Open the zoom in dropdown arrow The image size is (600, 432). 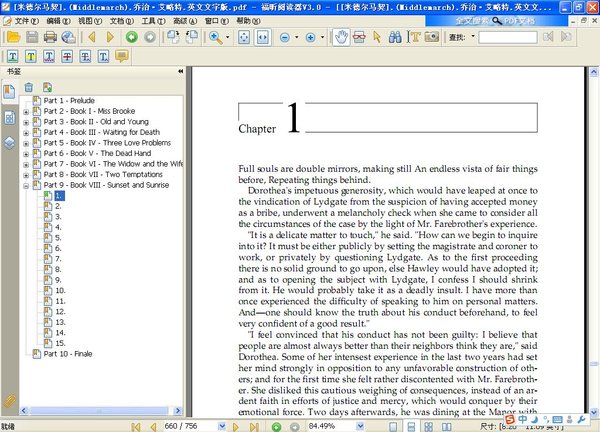323,37
